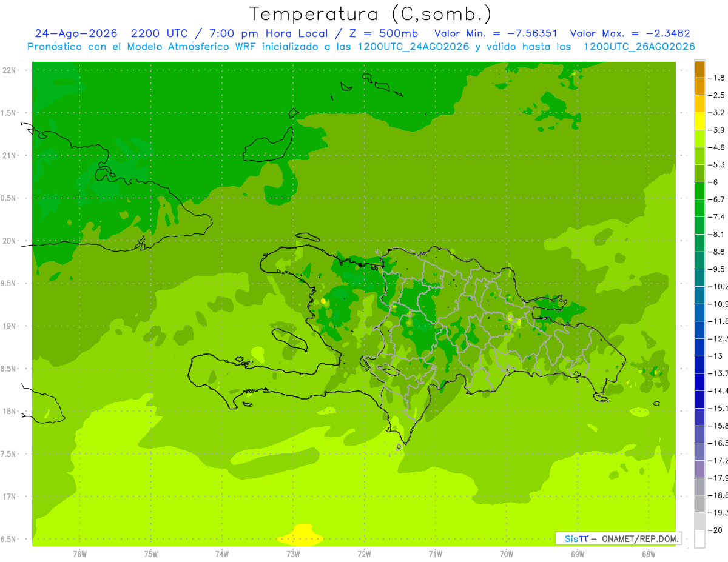Click the title 'Temperatura (C,somb.)'
Viewport: 728px width, 562px height.
(370, 13)
